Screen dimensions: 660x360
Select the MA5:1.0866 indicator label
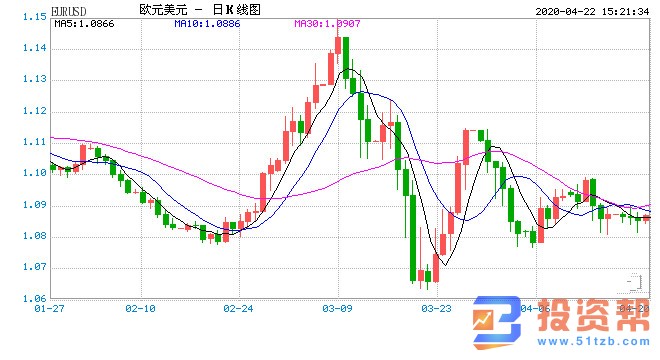pos(84,24)
